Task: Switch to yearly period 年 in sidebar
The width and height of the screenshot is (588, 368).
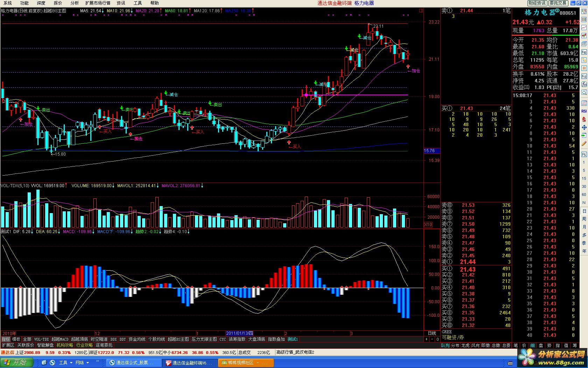Action: point(584,251)
